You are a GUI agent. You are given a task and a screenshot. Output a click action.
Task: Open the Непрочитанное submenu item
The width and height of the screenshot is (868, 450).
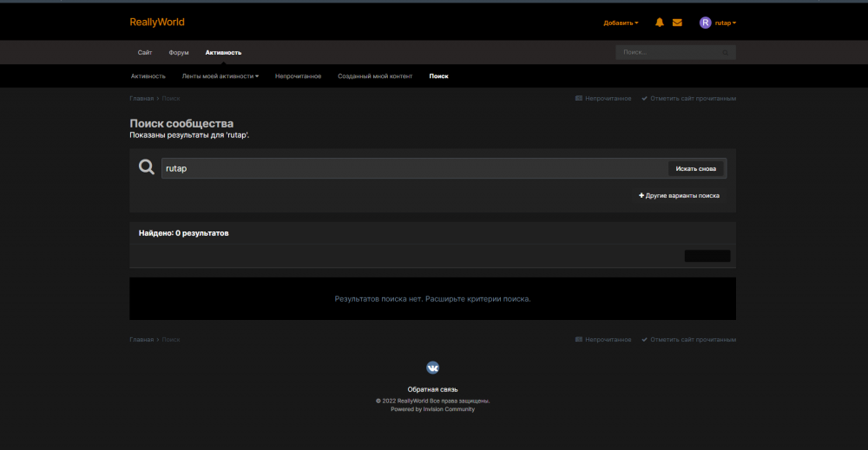(x=298, y=76)
